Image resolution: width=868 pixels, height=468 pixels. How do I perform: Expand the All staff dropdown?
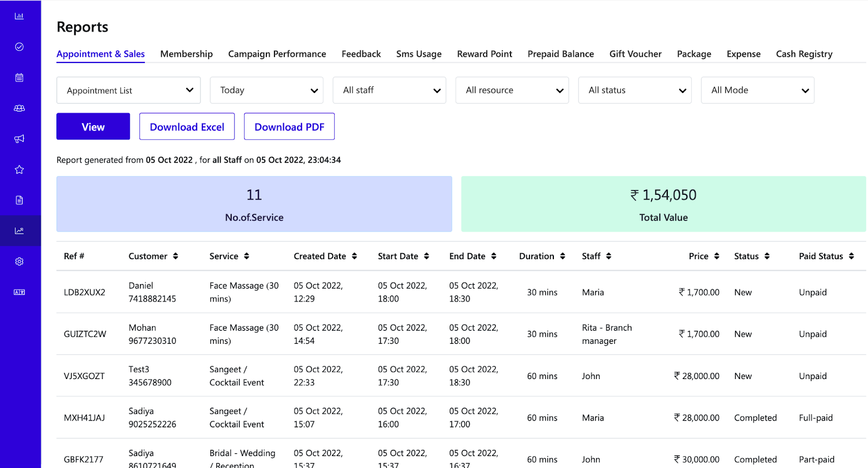coord(390,90)
